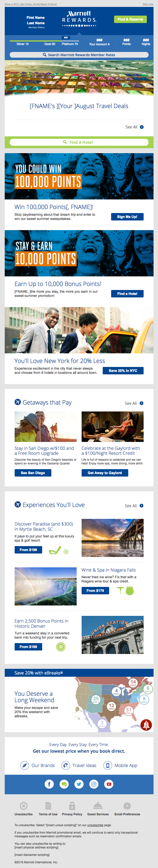This screenshot has width=158, height=868.
Task: Click the Search Marriott Rewards Member Rates field
Action: tap(79, 55)
